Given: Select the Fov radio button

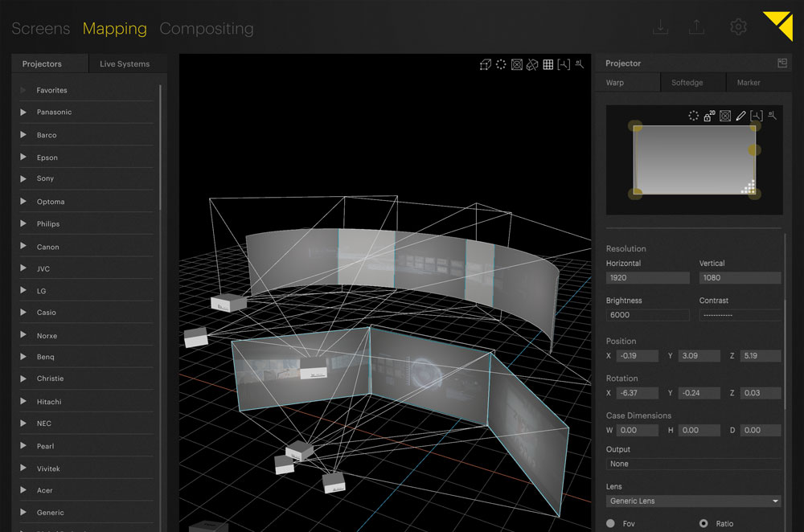Looking at the screenshot, I should pyautogui.click(x=610, y=522).
